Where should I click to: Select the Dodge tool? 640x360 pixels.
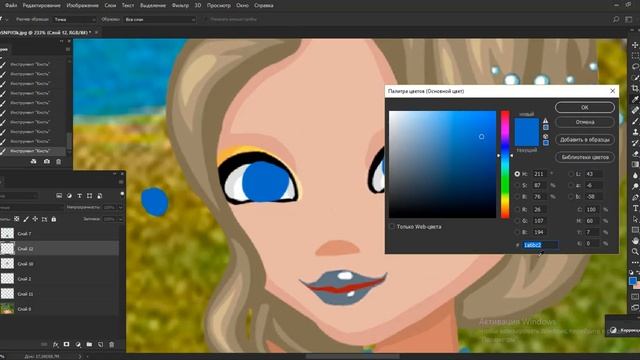[635, 187]
